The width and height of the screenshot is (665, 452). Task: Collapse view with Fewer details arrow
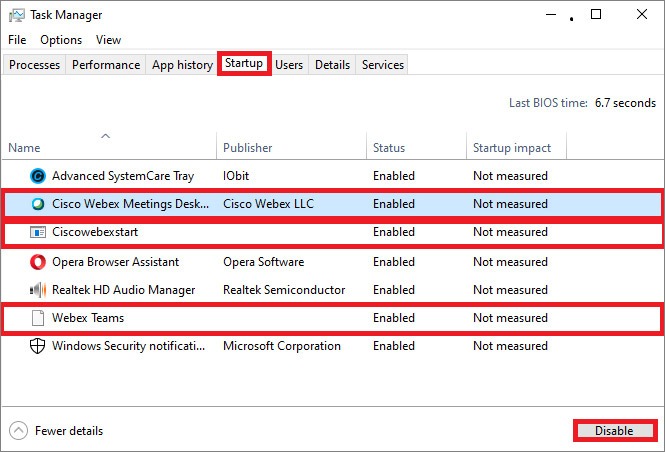[18, 431]
